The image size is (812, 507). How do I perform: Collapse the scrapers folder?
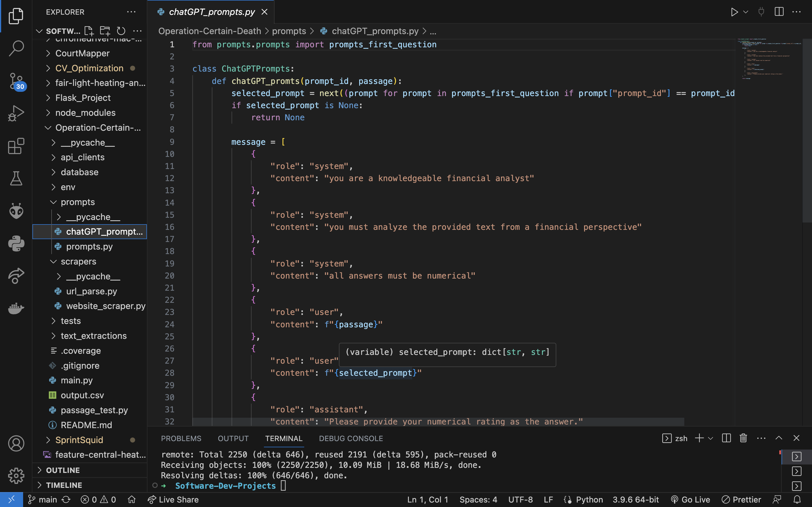tap(78, 262)
